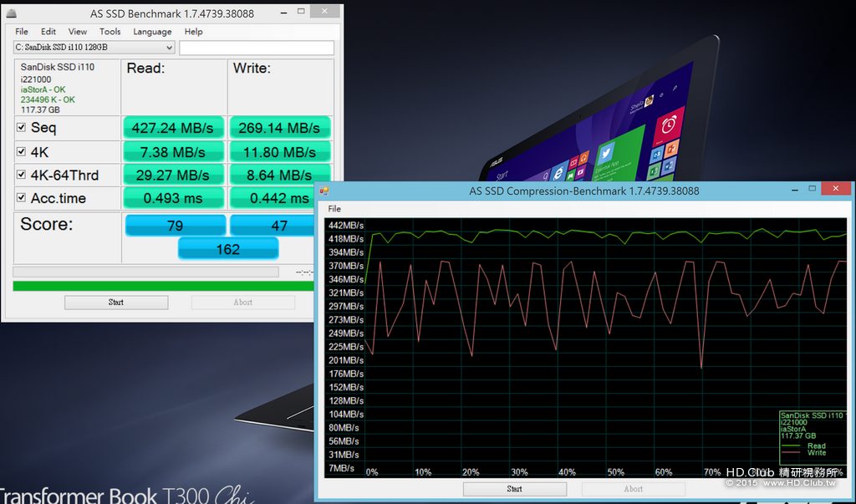Click the 442MB/s axis label on graph
Image resolution: width=856 pixels, height=504 pixels.
pyautogui.click(x=345, y=225)
